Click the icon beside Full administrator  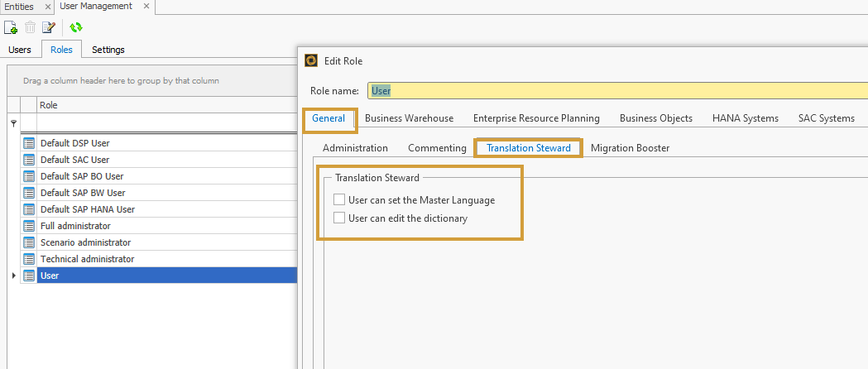coord(29,226)
